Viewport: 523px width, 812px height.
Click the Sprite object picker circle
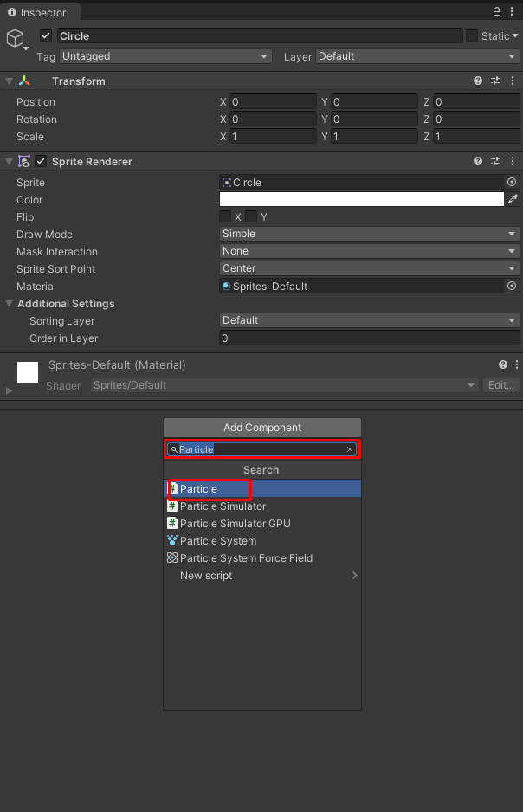click(x=512, y=182)
